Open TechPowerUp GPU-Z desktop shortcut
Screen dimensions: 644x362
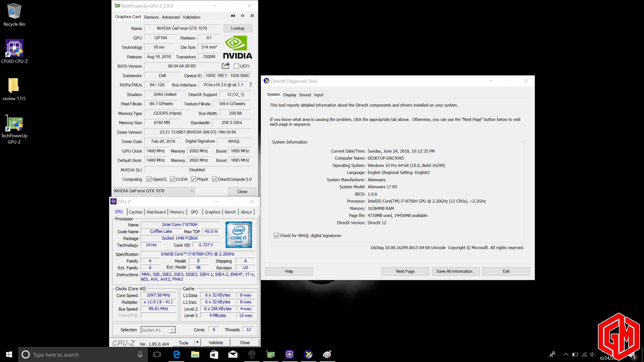point(14,129)
